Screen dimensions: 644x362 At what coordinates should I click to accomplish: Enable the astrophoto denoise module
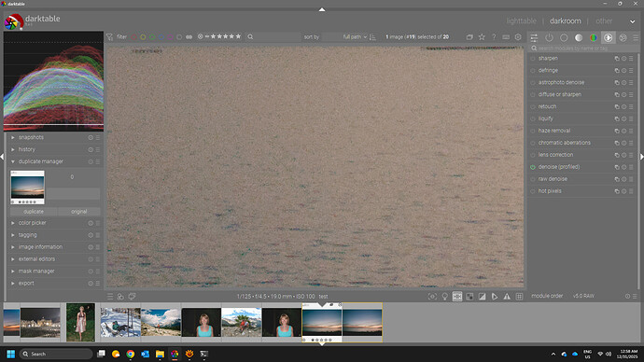click(533, 83)
